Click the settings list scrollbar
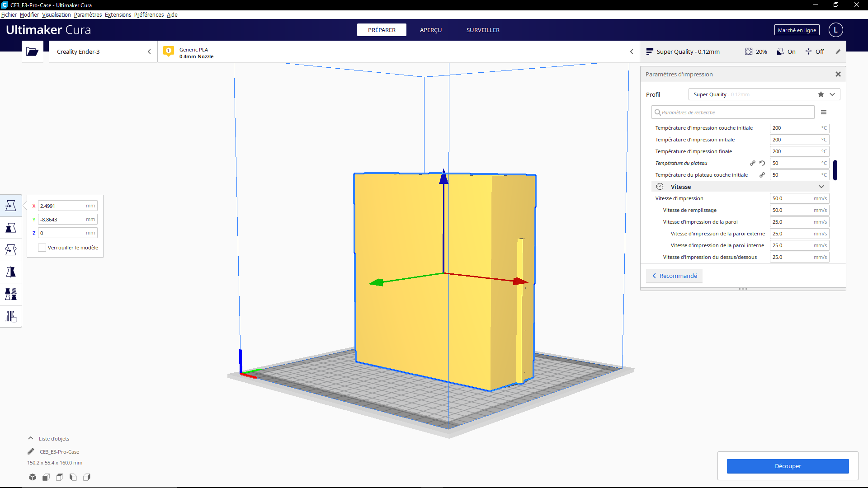This screenshot has width=868, height=488. point(835,170)
